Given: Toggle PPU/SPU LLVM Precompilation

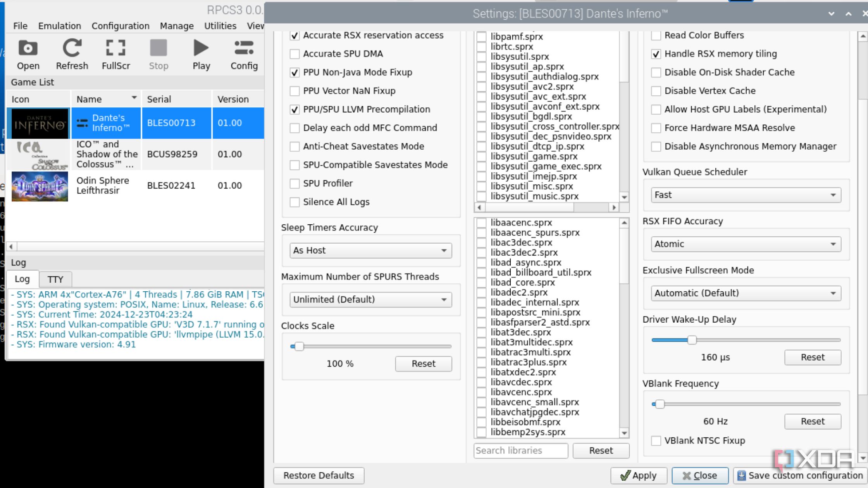Looking at the screenshot, I should click(x=294, y=110).
